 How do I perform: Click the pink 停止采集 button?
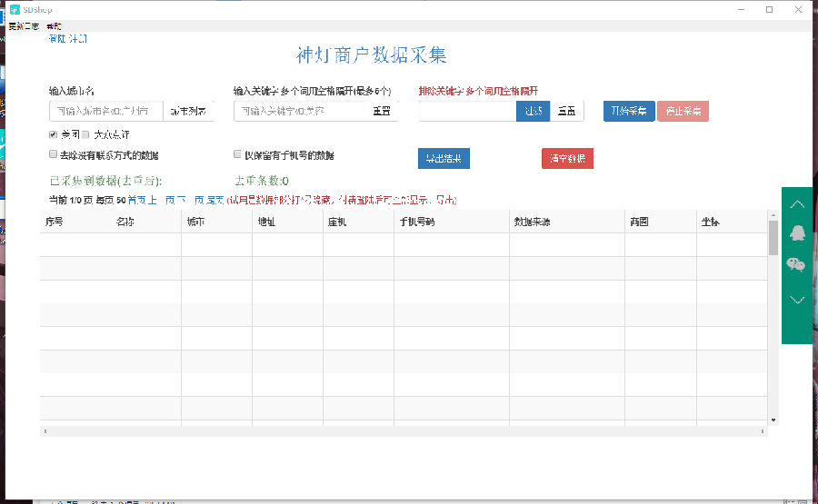point(683,111)
